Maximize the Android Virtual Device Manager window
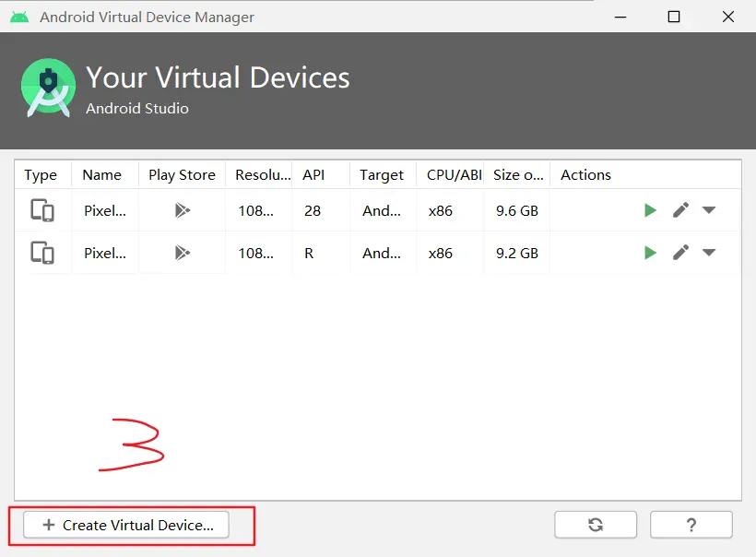The width and height of the screenshot is (756, 557). pyautogui.click(x=674, y=17)
